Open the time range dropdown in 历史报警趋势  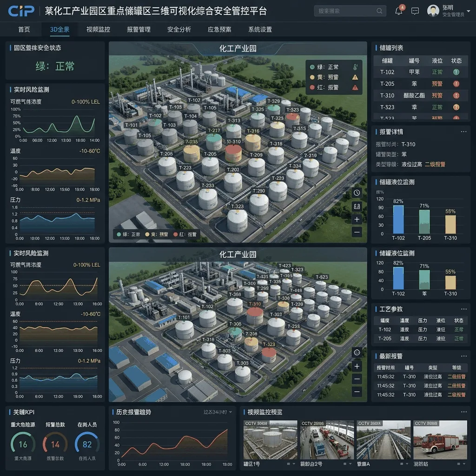point(218,412)
